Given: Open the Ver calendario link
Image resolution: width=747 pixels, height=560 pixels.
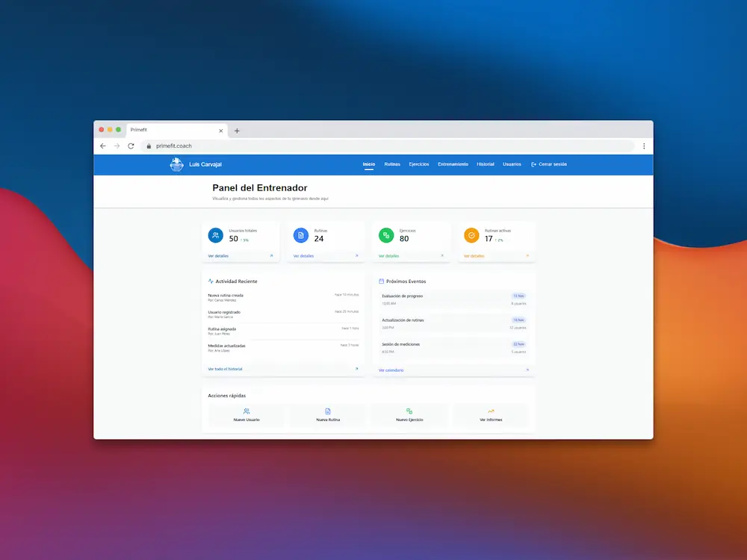Looking at the screenshot, I should coord(391,370).
